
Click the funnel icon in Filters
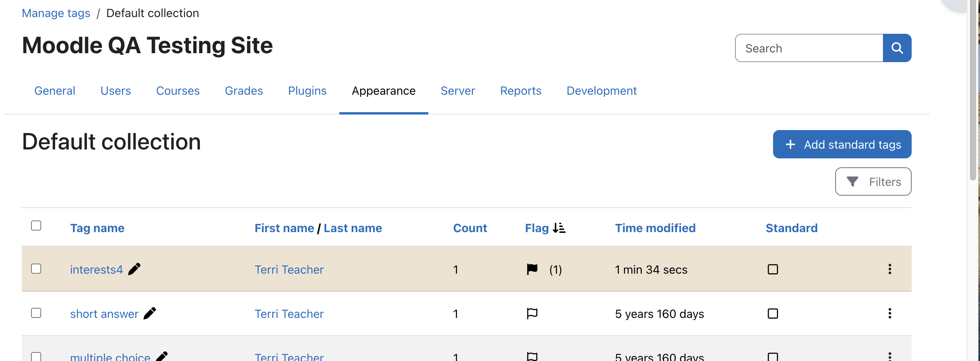point(852,182)
